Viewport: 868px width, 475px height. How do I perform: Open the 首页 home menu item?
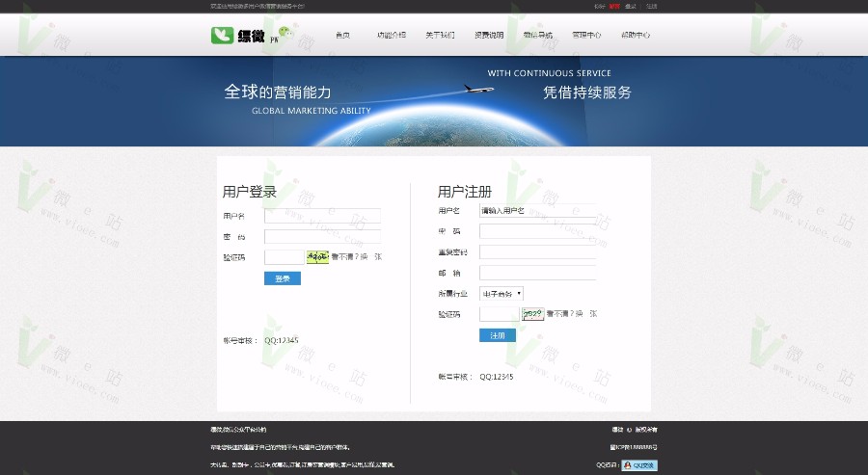click(x=342, y=35)
